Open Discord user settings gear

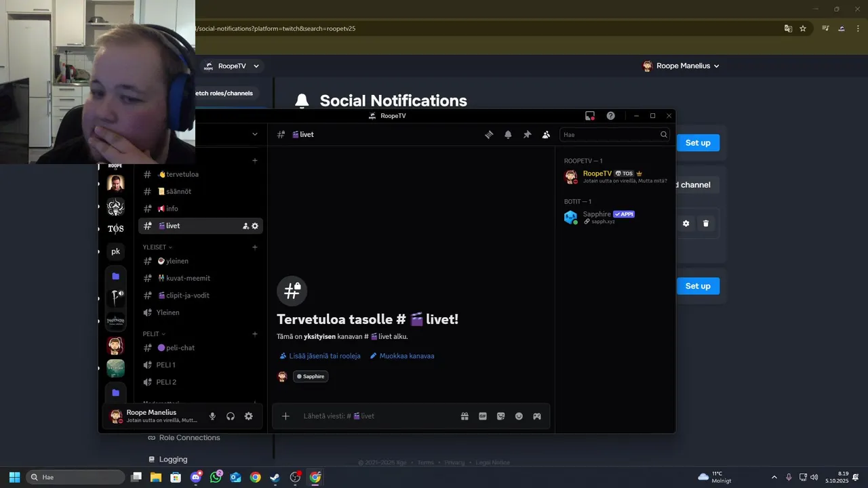tap(249, 416)
